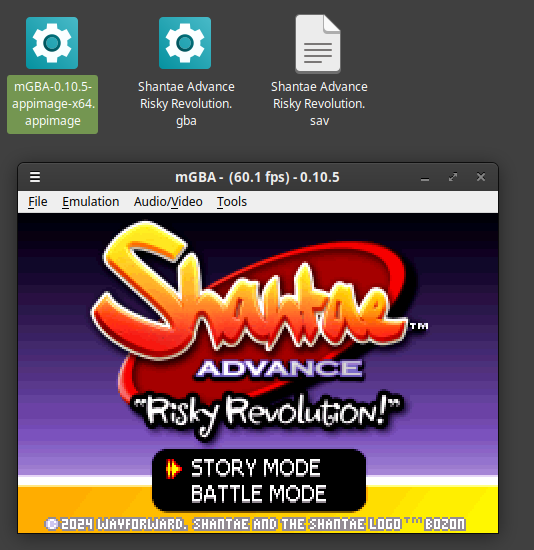Click the Shantae Advance Risky Revolution.gba filename text
The height and width of the screenshot is (550, 534).
[x=186, y=104]
